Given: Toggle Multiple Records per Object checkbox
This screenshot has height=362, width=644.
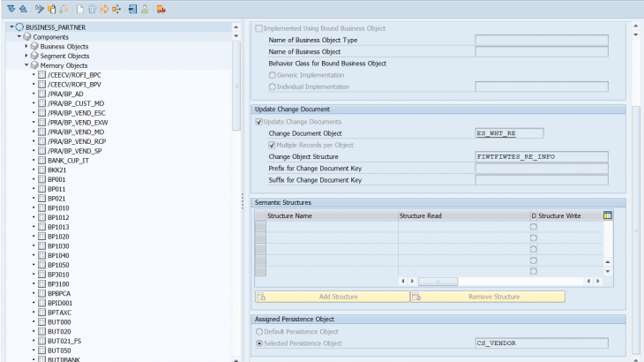Looking at the screenshot, I should 272,145.
